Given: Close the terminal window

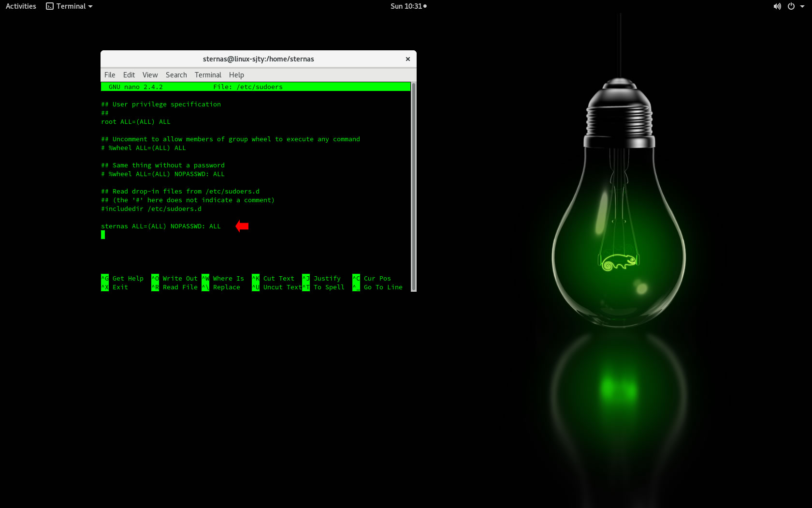Looking at the screenshot, I should click(408, 59).
